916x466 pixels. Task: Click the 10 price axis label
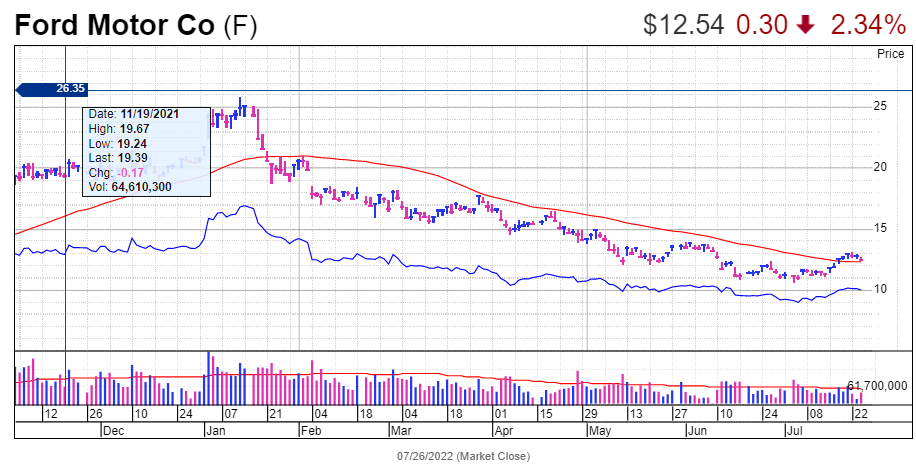881,289
